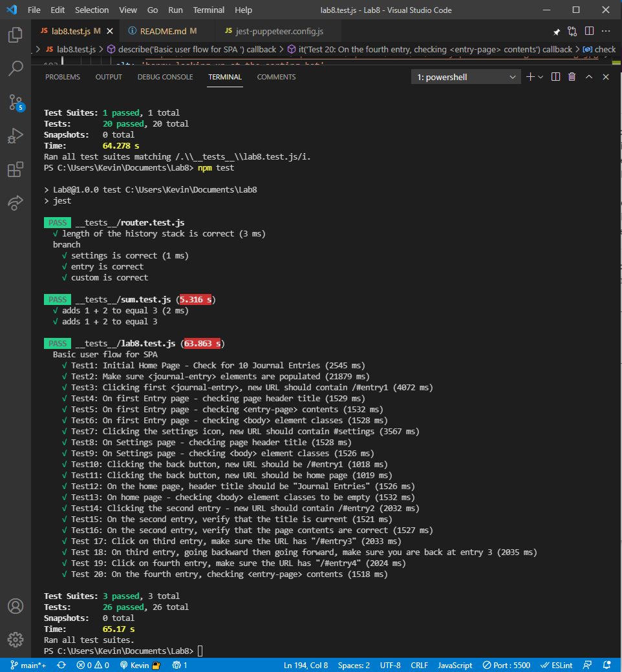Click Ln 194, Col 8 cursor position
This screenshot has height=672, width=622.
306,665
